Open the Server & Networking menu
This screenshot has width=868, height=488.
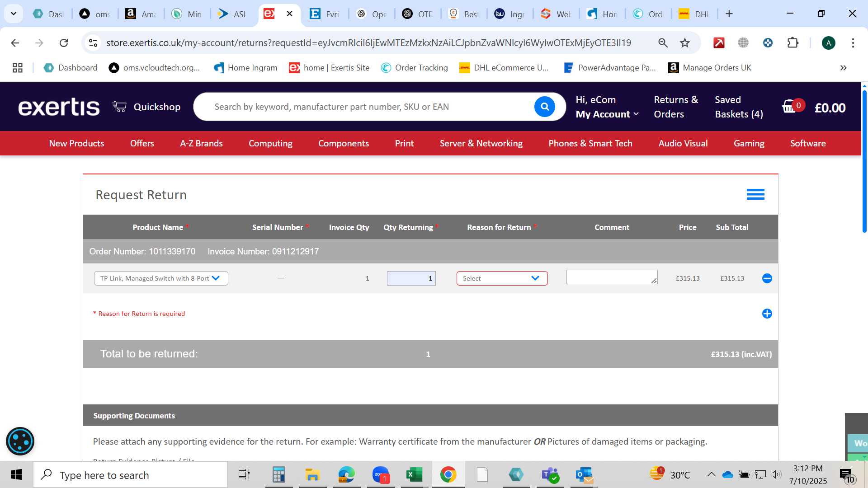(x=481, y=143)
